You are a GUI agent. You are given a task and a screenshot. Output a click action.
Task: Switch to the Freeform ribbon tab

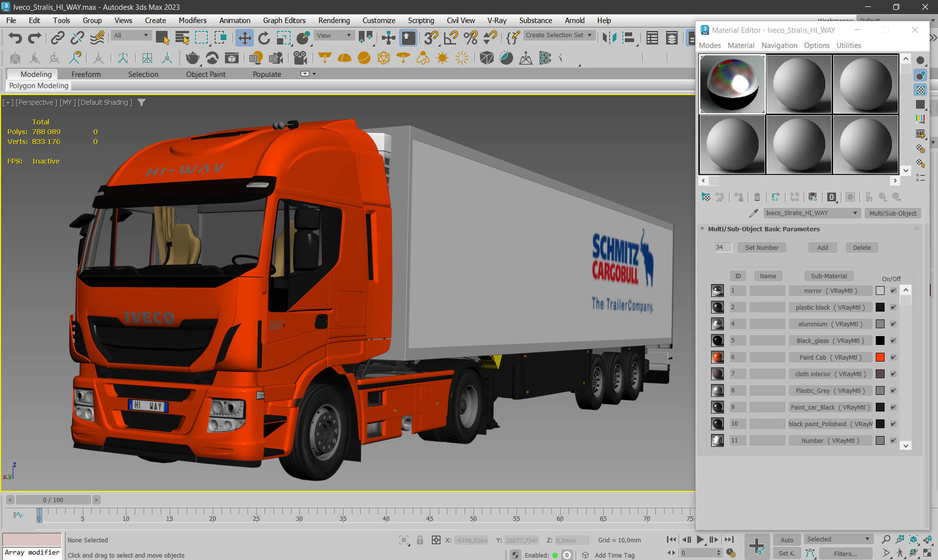[x=86, y=74]
